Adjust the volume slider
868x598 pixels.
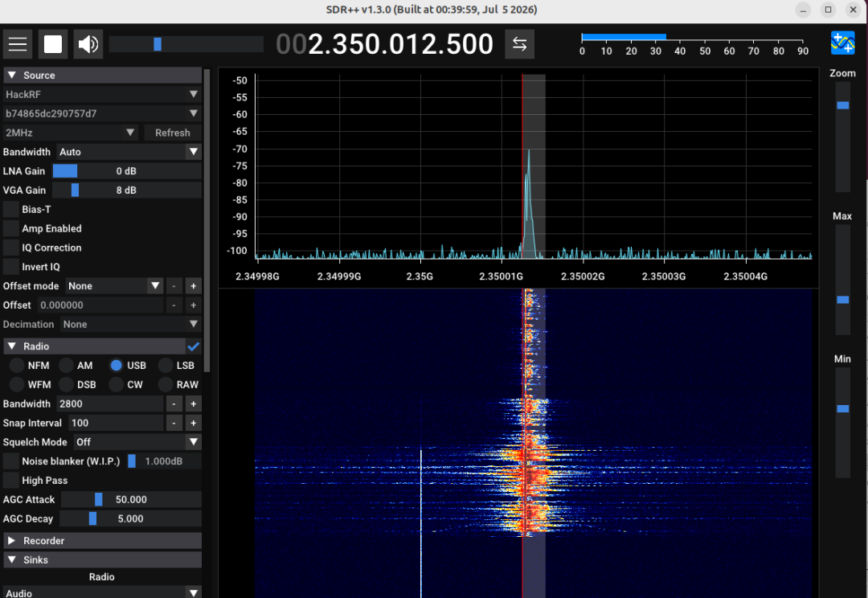click(186, 44)
